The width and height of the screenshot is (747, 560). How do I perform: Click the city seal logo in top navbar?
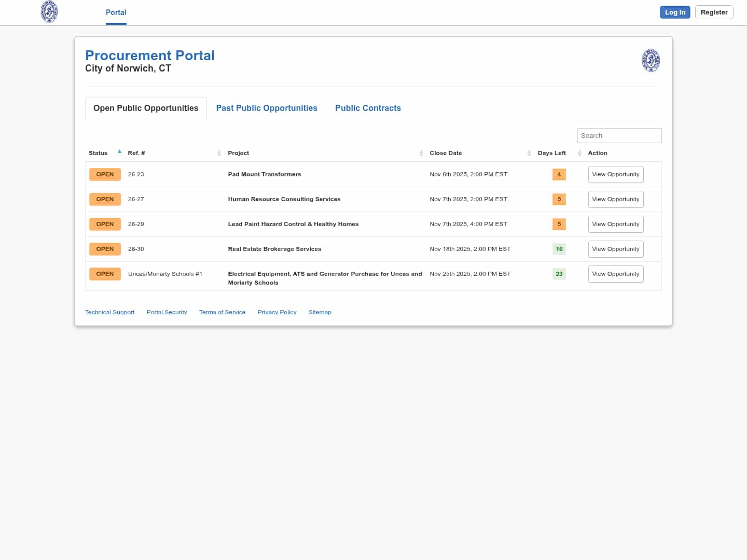(x=49, y=12)
